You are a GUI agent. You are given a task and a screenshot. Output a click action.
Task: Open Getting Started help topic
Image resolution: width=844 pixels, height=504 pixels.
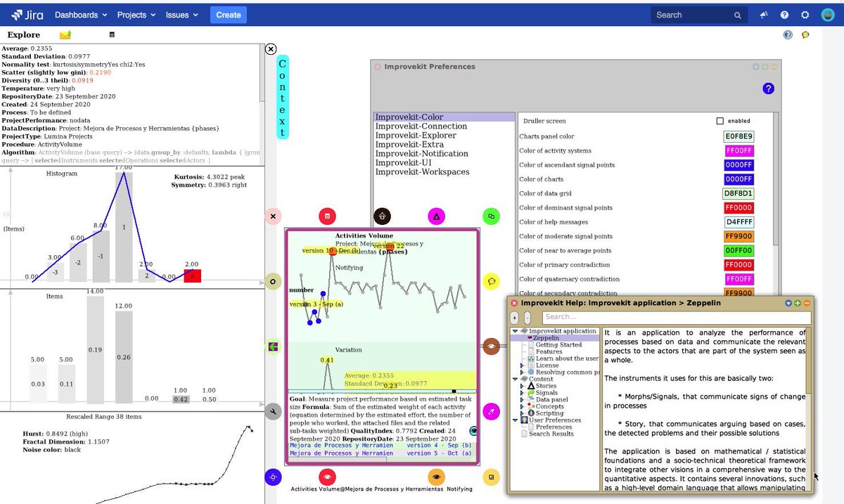click(x=558, y=345)
